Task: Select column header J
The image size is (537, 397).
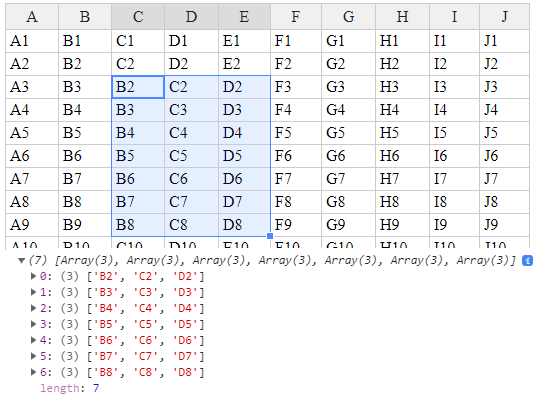Action: point(504,16)
